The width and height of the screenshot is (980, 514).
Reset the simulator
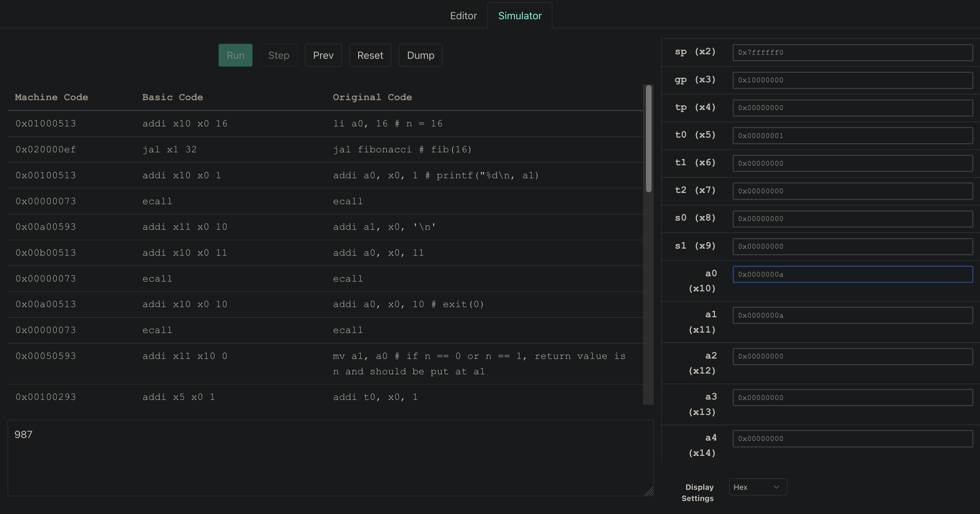tap(370, 55)
